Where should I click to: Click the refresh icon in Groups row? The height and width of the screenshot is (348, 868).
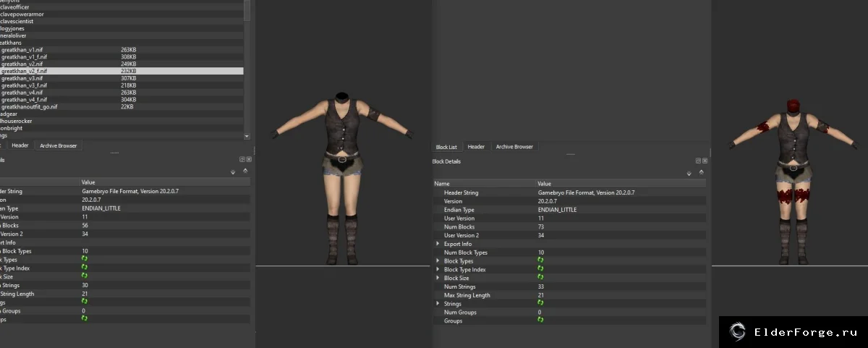click(540, 320)
